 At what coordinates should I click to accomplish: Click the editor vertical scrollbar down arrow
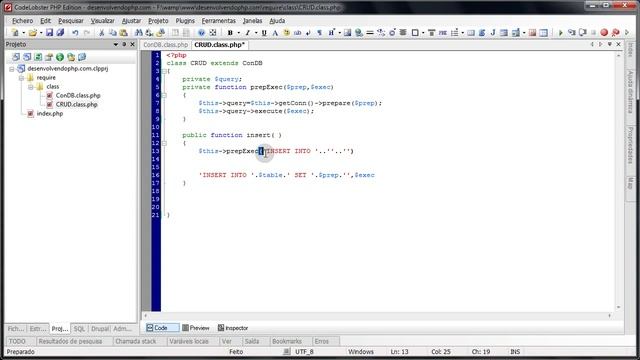click(x=619, y=307)
